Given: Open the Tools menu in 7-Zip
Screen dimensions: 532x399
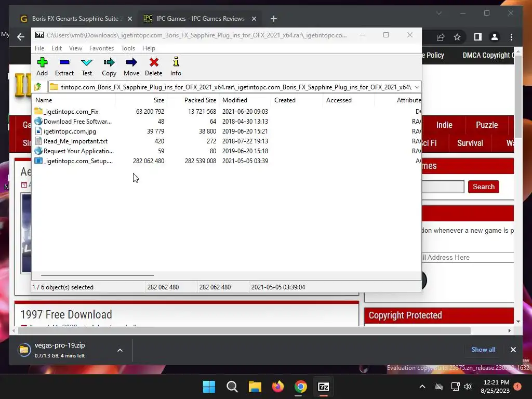Looking at the screenshot, I should coord(128,48).
